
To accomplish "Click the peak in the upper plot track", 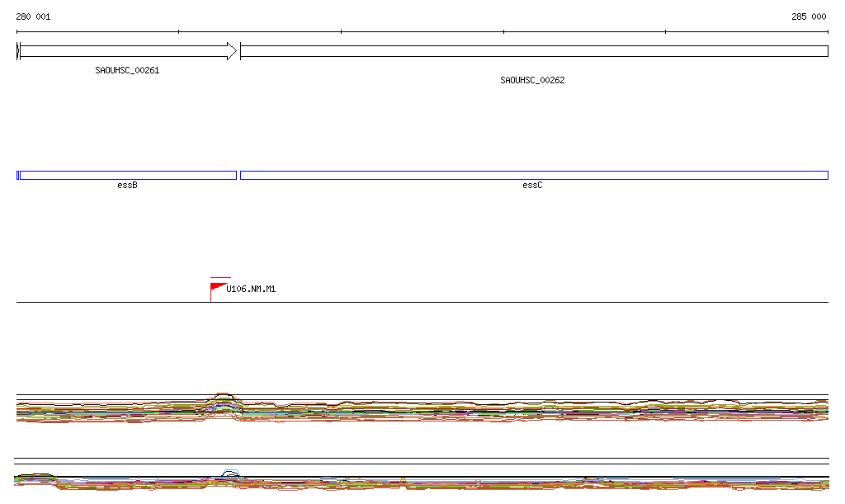I will click(x=221, y=396).
